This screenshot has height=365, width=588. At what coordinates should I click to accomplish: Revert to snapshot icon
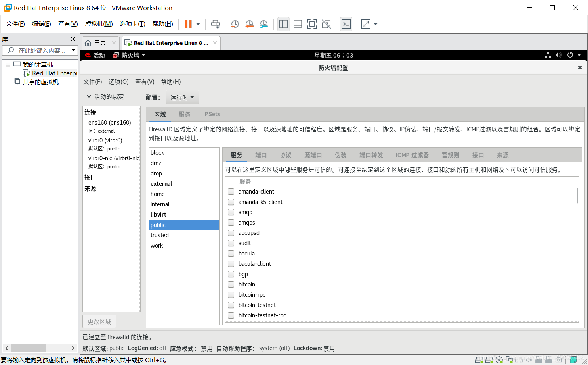[249, 24]
